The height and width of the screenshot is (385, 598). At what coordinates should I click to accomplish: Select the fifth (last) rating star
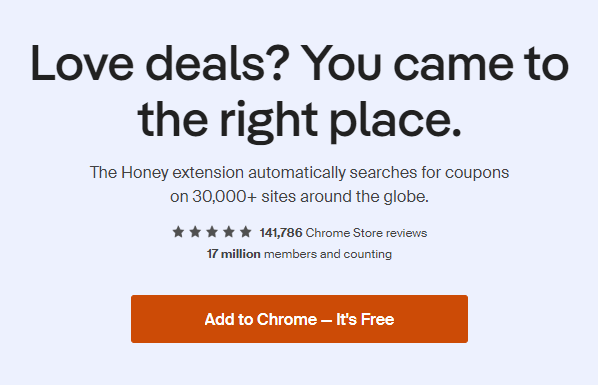pos(246,232)
